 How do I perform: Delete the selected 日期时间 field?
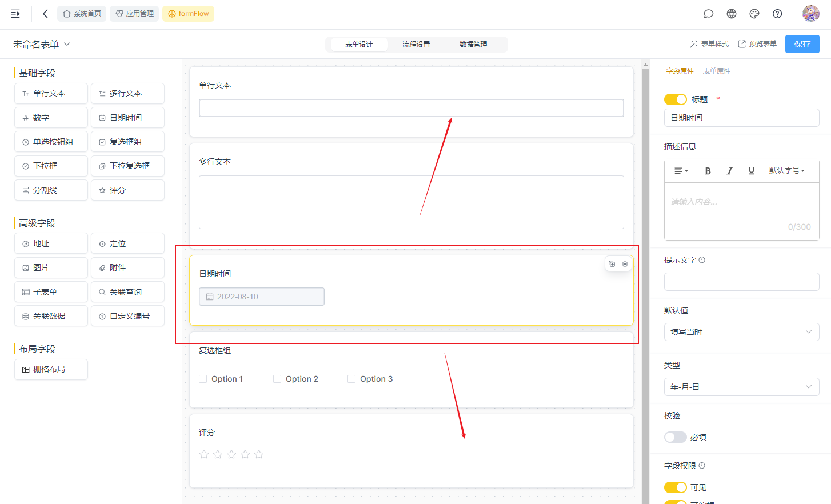625,264
